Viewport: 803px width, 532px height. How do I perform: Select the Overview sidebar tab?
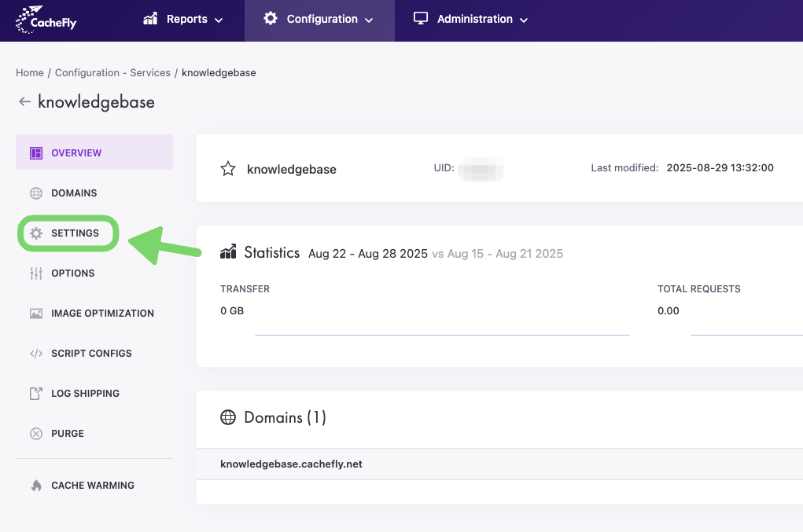pyautogui.click(x=76, y=153)
